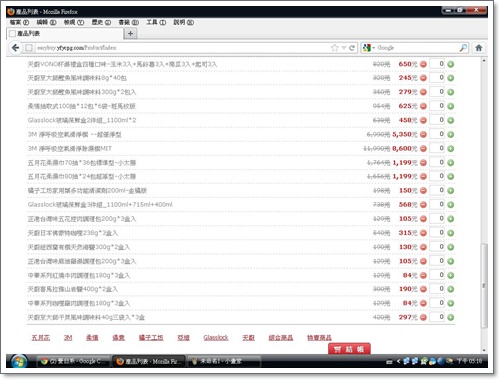Select the 產品列表 browser tab
This screenshot has width=500, height=380.
tap(65, 34)
